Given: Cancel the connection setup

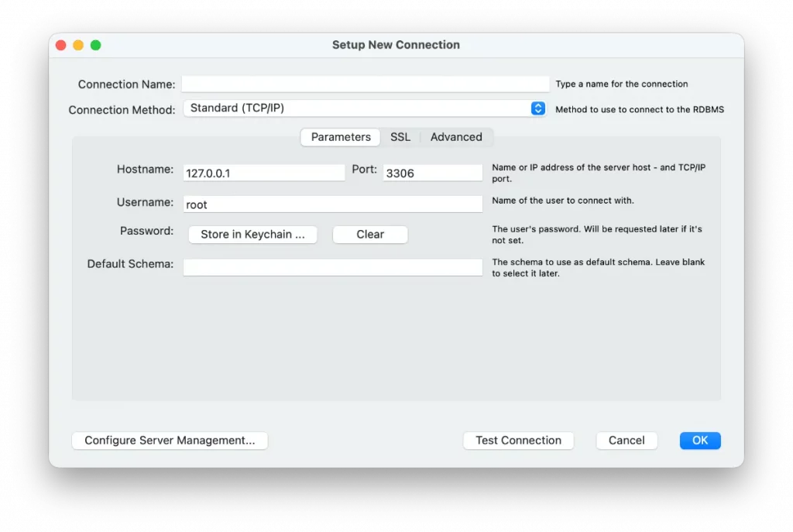Looking at the screenshot, I should pyautogui.click(x=627, y=440).
